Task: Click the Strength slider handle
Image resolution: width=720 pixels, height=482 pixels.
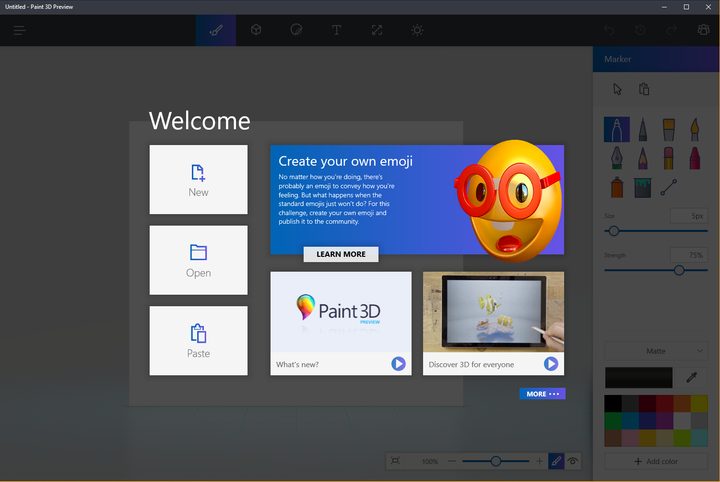Action: 679,270
